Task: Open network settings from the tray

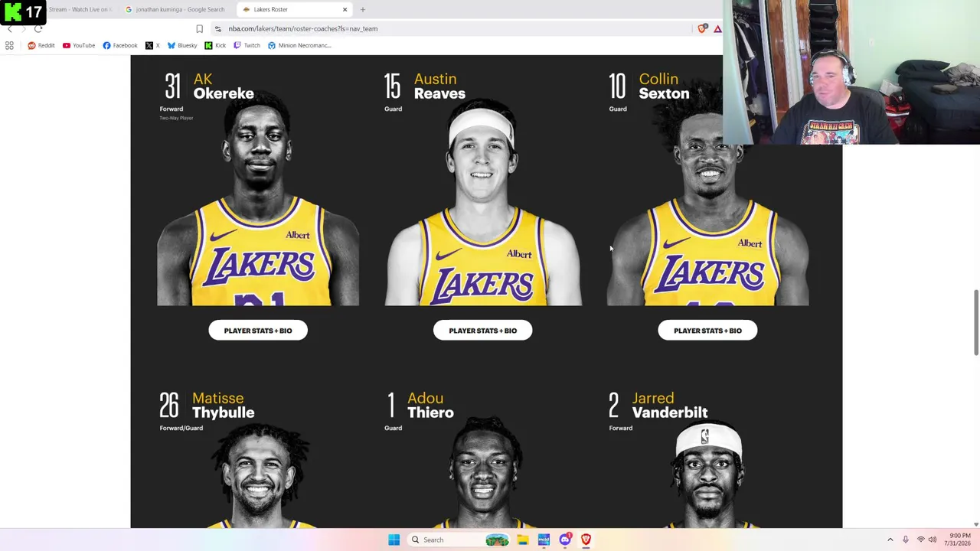Action: (920, 540)
